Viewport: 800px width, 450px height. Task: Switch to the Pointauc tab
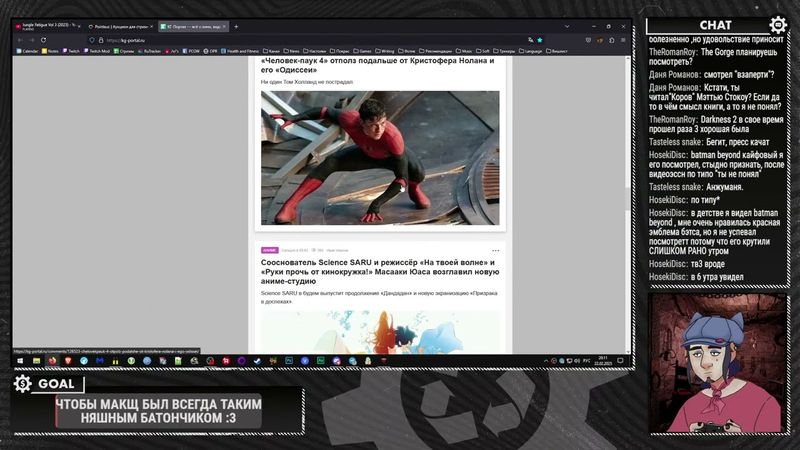click(x=120, y=27)
